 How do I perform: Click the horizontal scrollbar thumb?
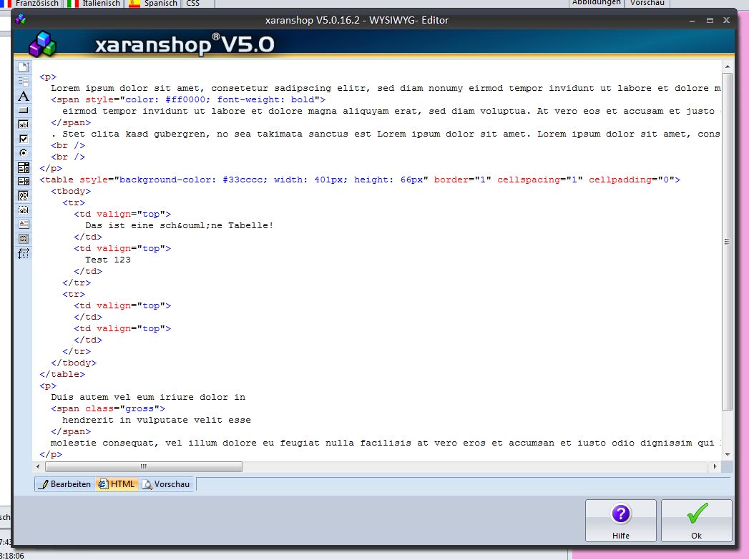click(x=144, y=466)
